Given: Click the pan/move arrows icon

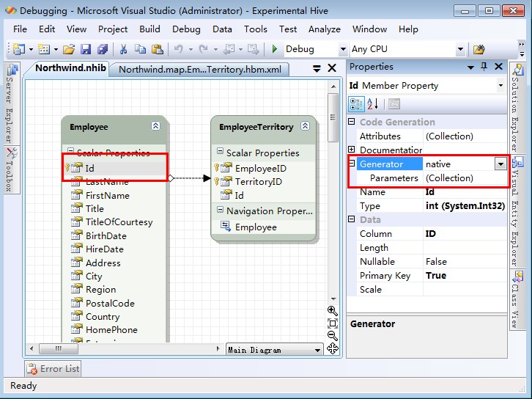Looking at the screenshot, I should [333, 348].
